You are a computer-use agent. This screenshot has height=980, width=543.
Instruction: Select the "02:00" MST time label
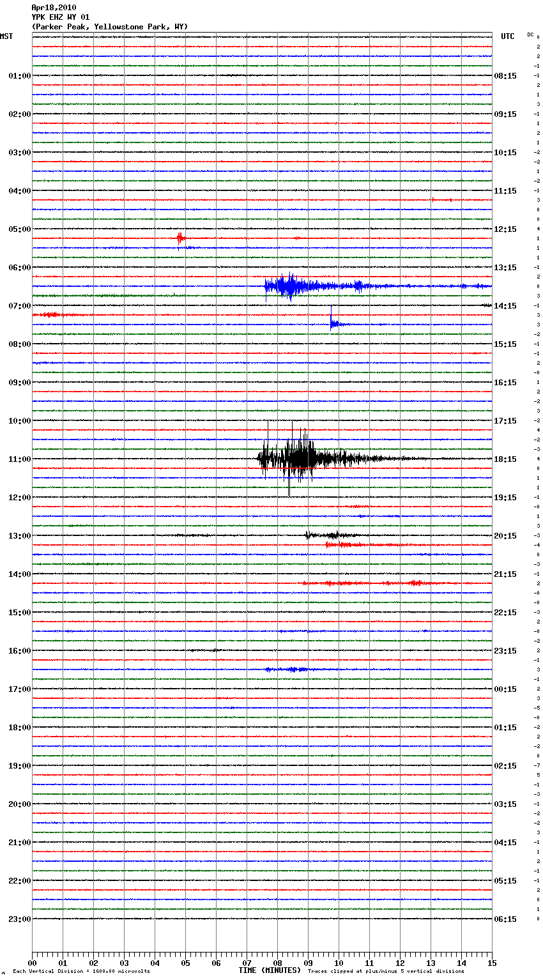20,114
